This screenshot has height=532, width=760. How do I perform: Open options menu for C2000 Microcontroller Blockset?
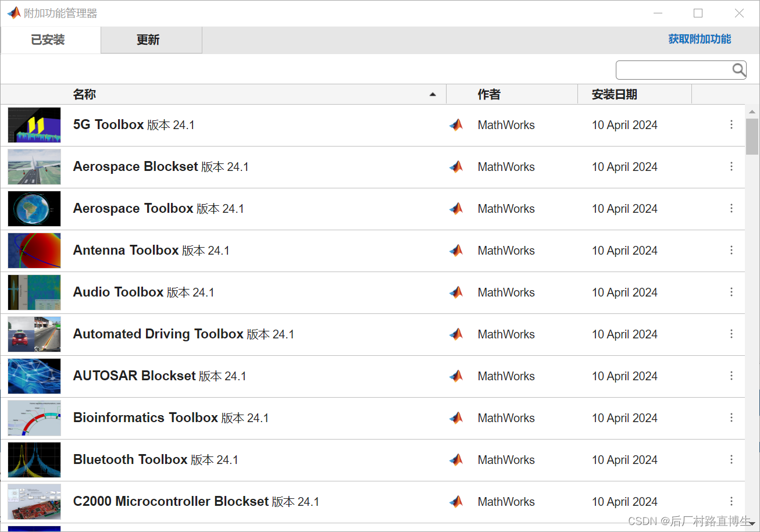click(x=732, y=501)
